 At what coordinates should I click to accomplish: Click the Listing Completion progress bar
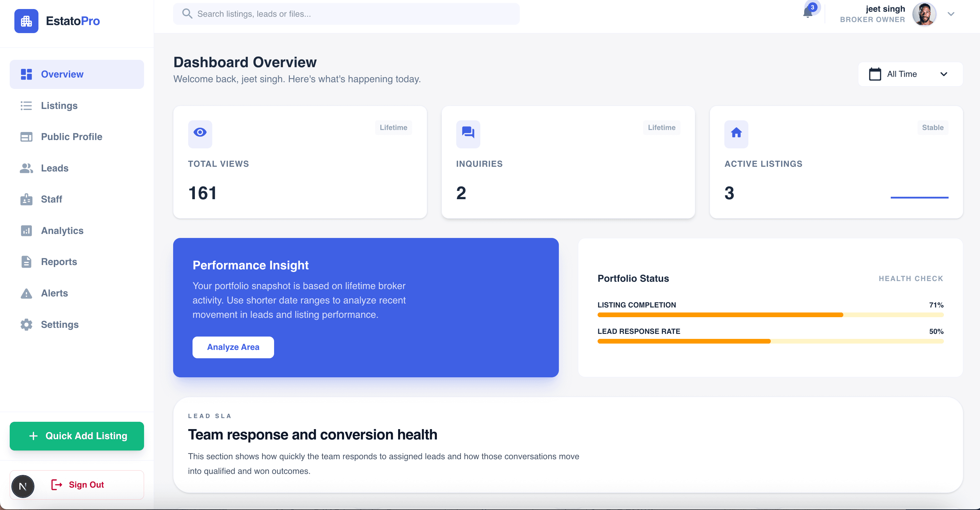point(770,315)
